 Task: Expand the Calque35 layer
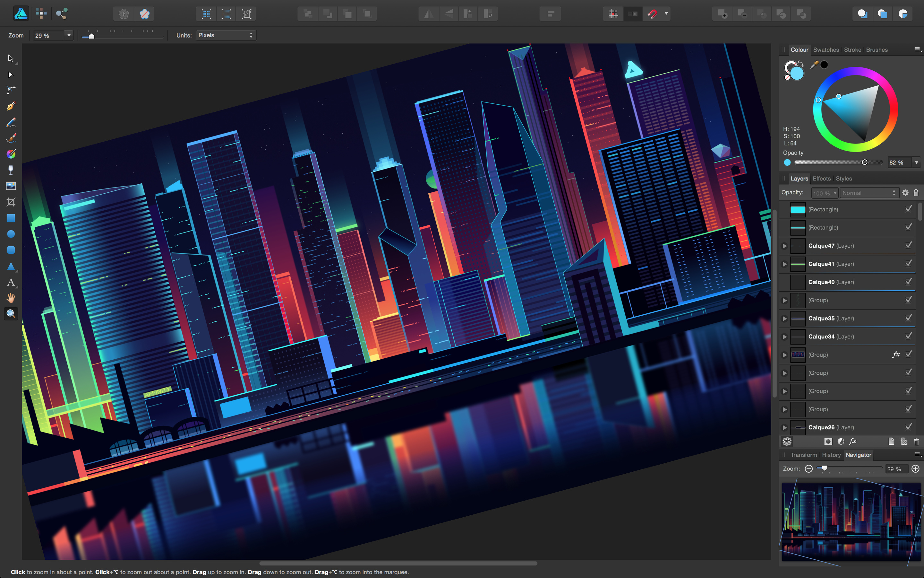click(785, 319)
